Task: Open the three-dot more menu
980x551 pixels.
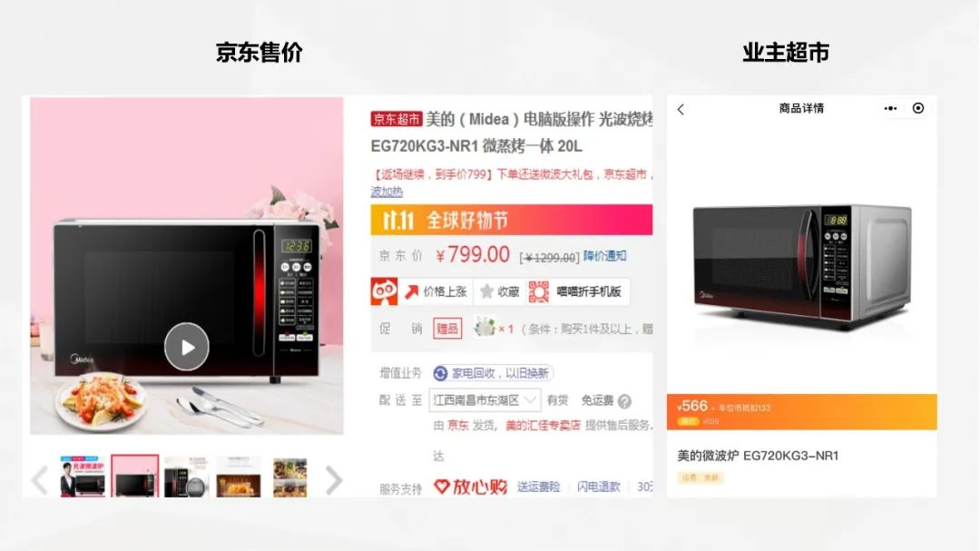Action: 891,108
